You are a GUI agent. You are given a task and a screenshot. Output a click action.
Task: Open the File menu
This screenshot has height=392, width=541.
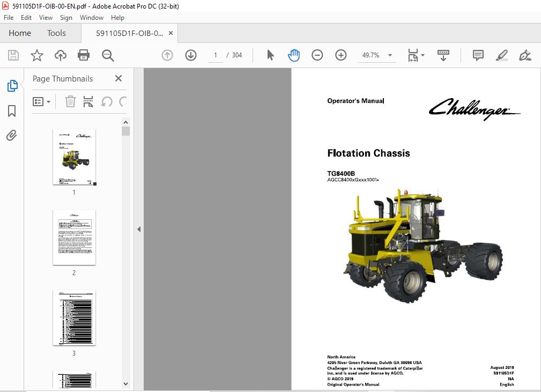click(x=9, y=18)
